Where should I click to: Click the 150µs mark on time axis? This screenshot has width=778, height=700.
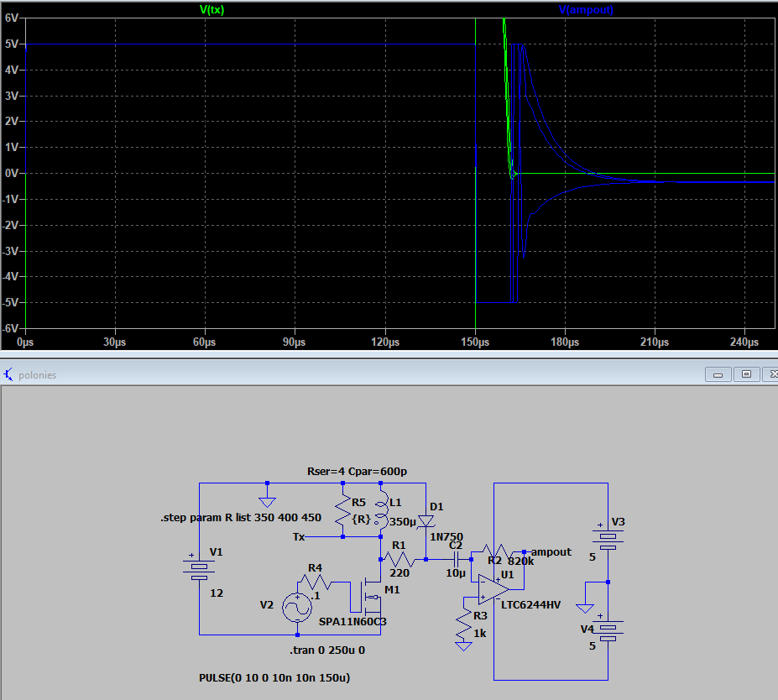coord(475,342)
